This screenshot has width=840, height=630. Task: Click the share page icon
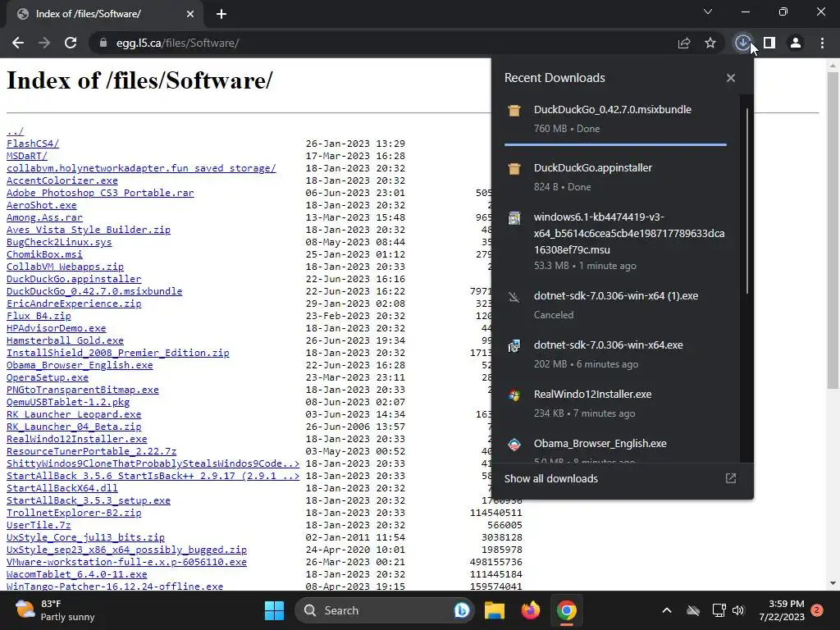(x=684, y=43)
